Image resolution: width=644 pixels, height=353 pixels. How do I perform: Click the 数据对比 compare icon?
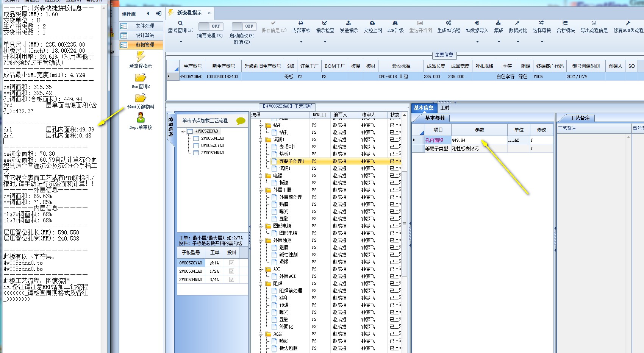pyautogui.click(x=517, y=23)
